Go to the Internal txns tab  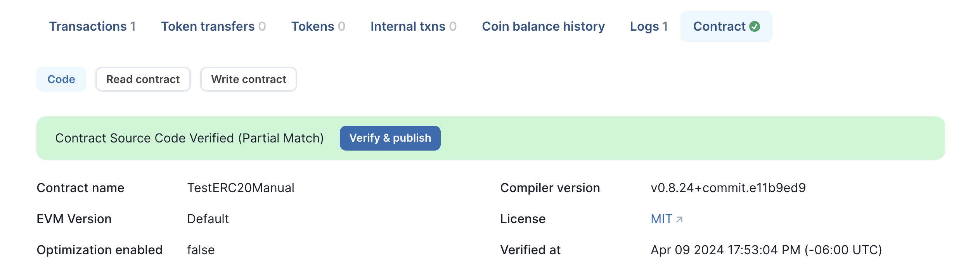pos(414,26)
